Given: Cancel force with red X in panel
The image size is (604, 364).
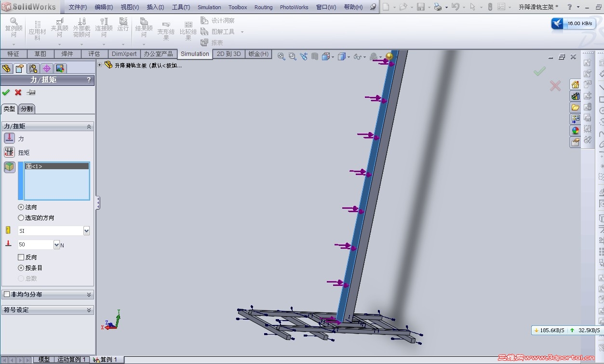Looking at the screenshot, I should [18, 92].
